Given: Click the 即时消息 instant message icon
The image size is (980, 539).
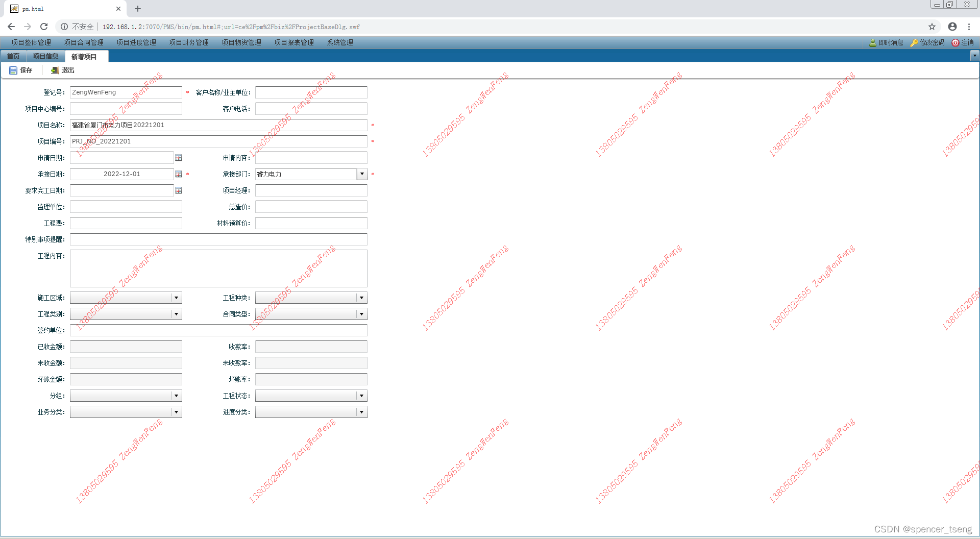Looking at the screenshot, I should point(873,43).
